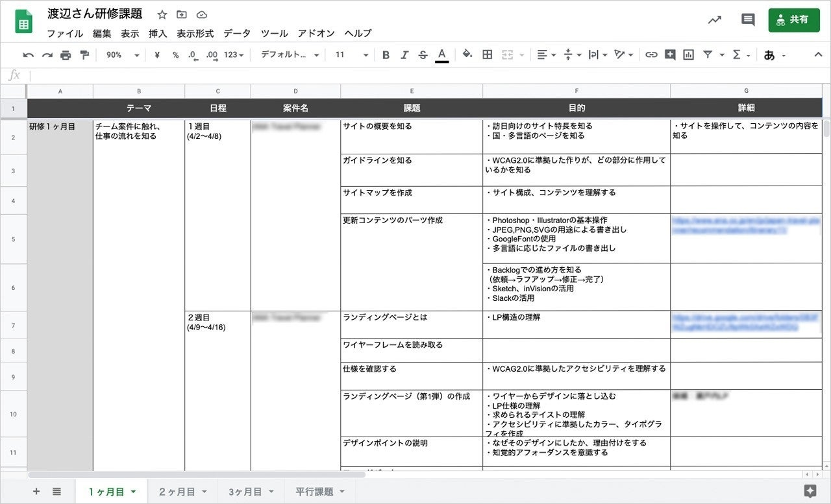Open the blurred link in row 5 詳細 cell
This screenshot has height=504, width=831.
coord(746,225)
